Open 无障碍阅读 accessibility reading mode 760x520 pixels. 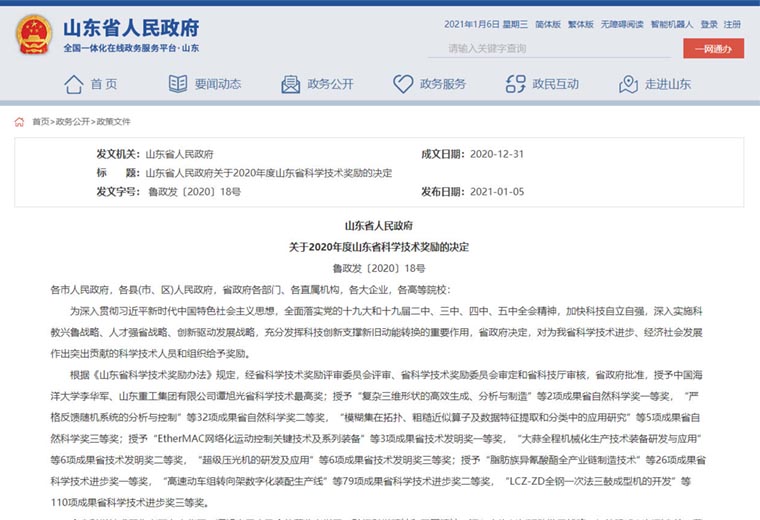click(x=622, y=23)
